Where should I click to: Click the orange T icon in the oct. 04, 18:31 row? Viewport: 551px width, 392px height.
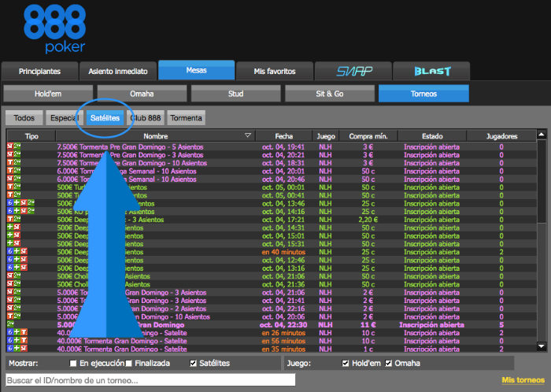tap(10, 163)
